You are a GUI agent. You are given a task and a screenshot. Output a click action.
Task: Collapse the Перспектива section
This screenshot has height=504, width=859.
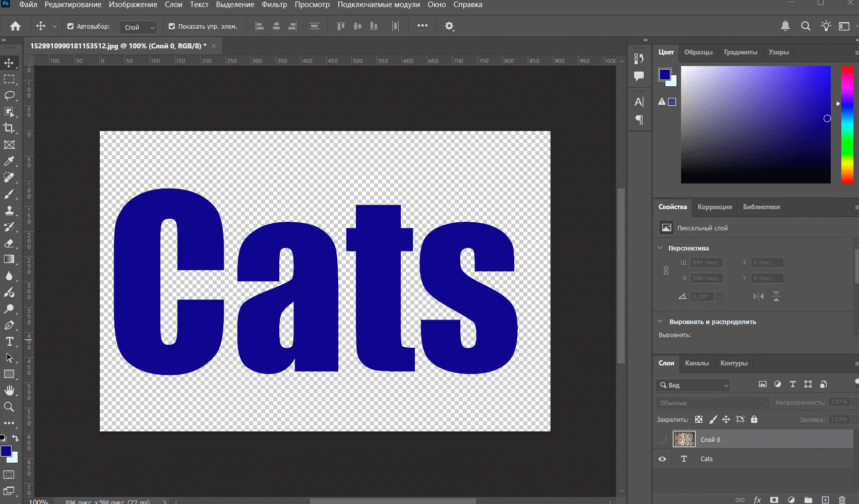coord(660,248)
